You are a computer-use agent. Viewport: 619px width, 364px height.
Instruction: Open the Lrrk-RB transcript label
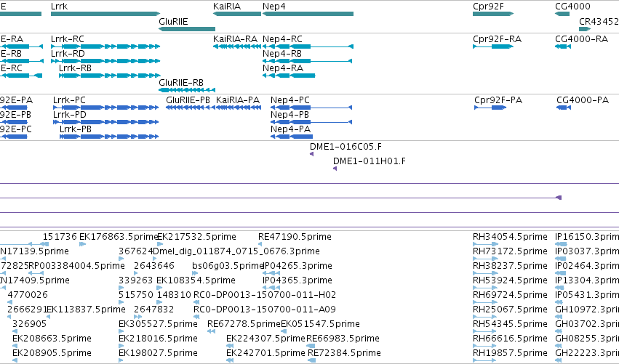75,68
